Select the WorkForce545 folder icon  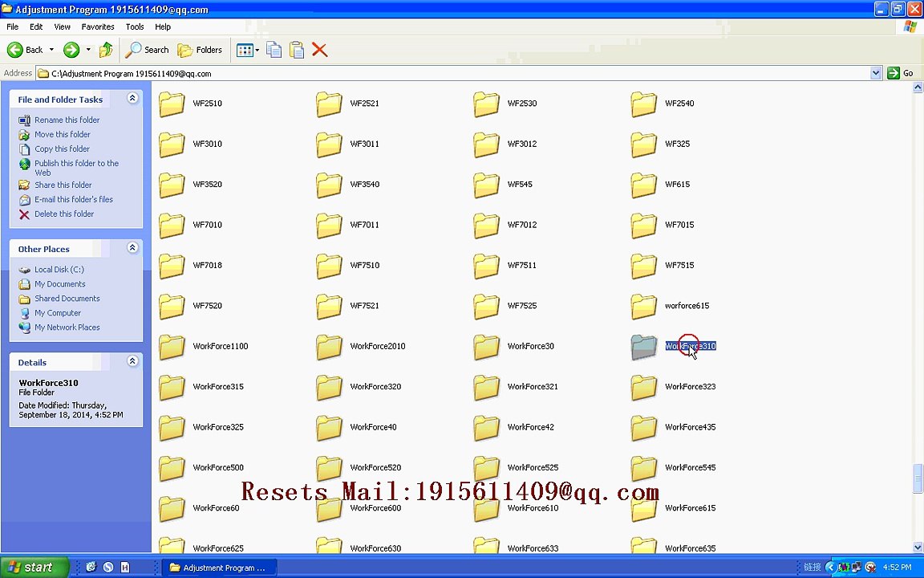coord(643,469)
